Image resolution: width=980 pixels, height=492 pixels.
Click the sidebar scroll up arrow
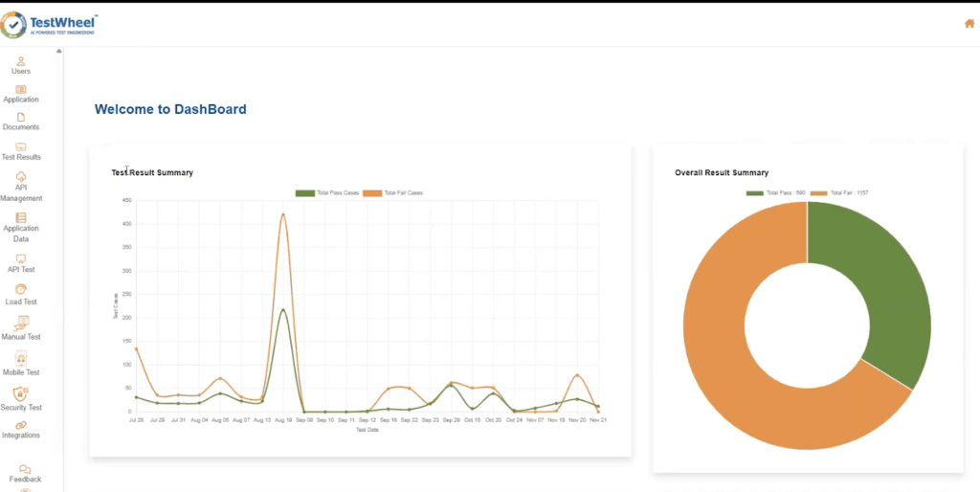tap(59, 52)
